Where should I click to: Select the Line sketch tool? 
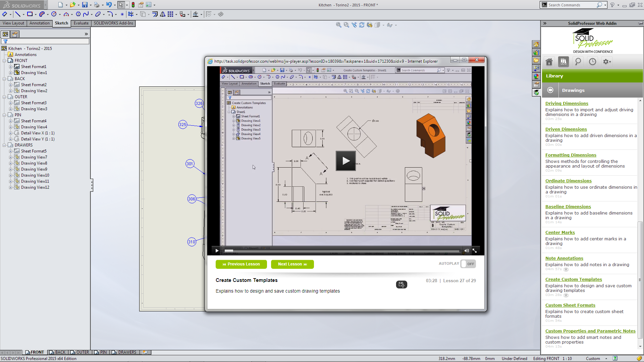[x=18, y=14]
